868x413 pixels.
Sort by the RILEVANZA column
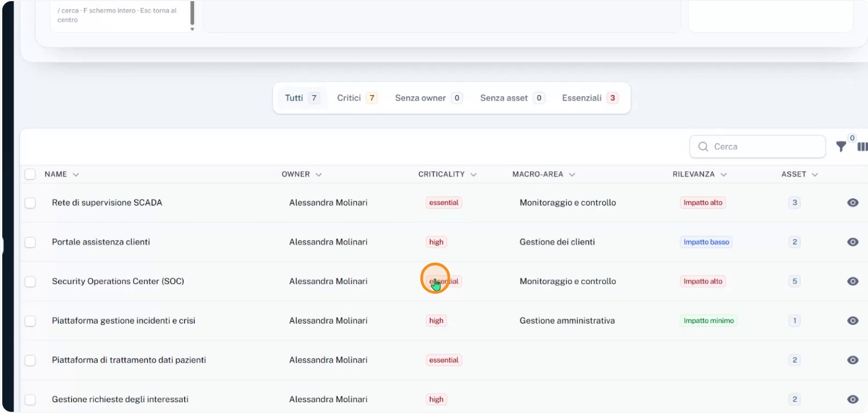[700, 174]
